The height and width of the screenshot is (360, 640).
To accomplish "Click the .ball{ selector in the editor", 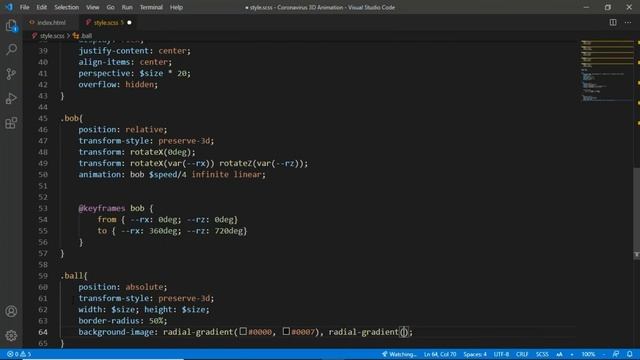I will pos(74,276).
